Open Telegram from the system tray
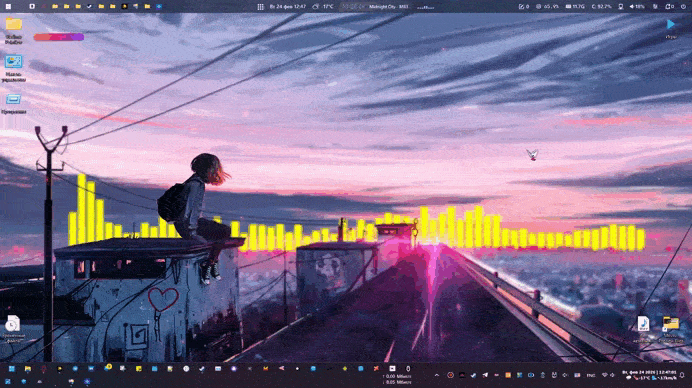692x388 pixels. point(485,375)
